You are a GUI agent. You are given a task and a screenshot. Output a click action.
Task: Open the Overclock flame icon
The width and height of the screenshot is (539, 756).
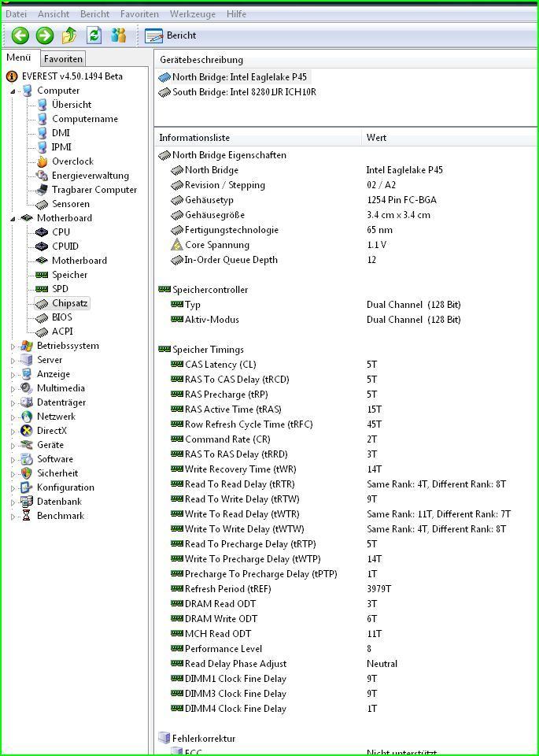42,161
